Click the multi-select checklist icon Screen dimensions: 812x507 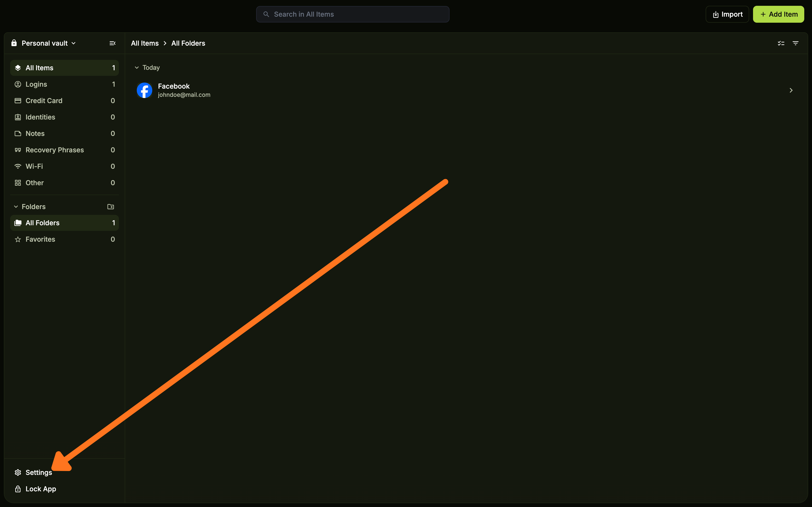[781, 43]
